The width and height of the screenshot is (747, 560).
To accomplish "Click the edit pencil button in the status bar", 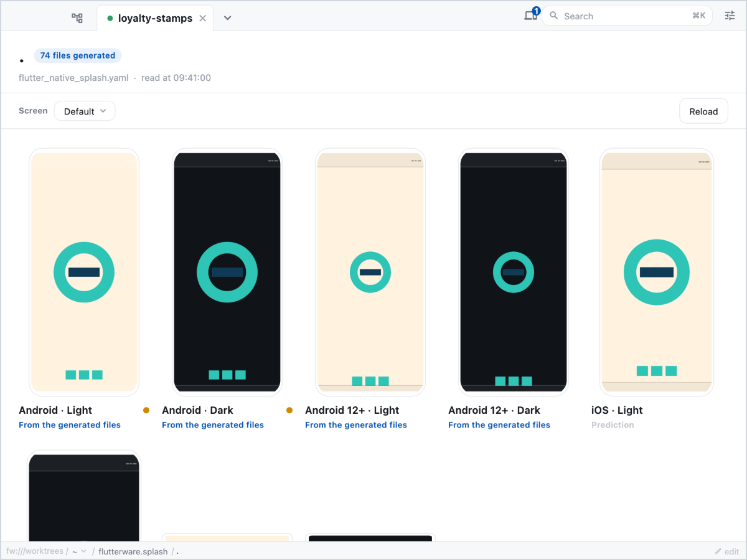I will click(x=727, y=551).
